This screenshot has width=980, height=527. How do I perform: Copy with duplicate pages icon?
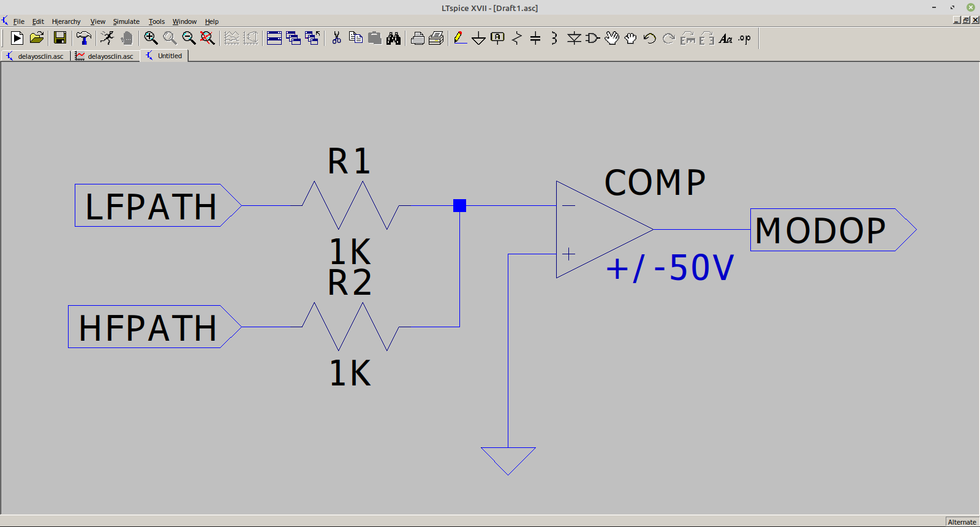[355, 38]
